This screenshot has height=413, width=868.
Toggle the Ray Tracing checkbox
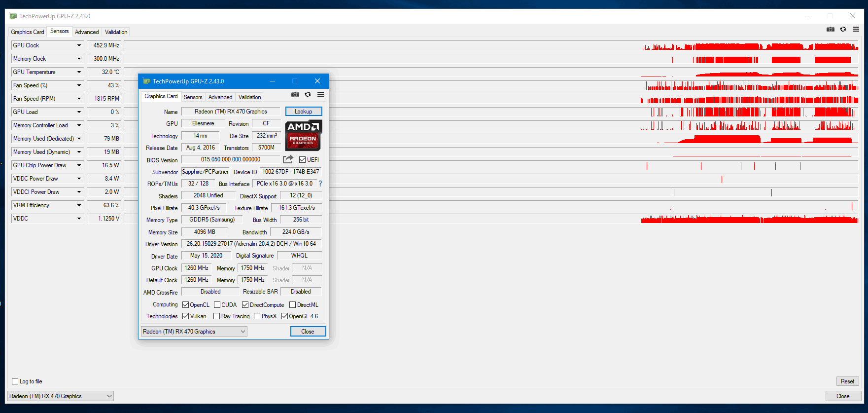pos(216,316)
